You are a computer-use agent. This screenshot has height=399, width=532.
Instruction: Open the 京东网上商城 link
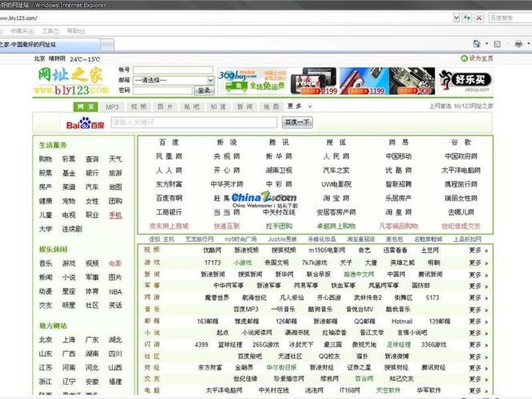[x=169, y=226]
